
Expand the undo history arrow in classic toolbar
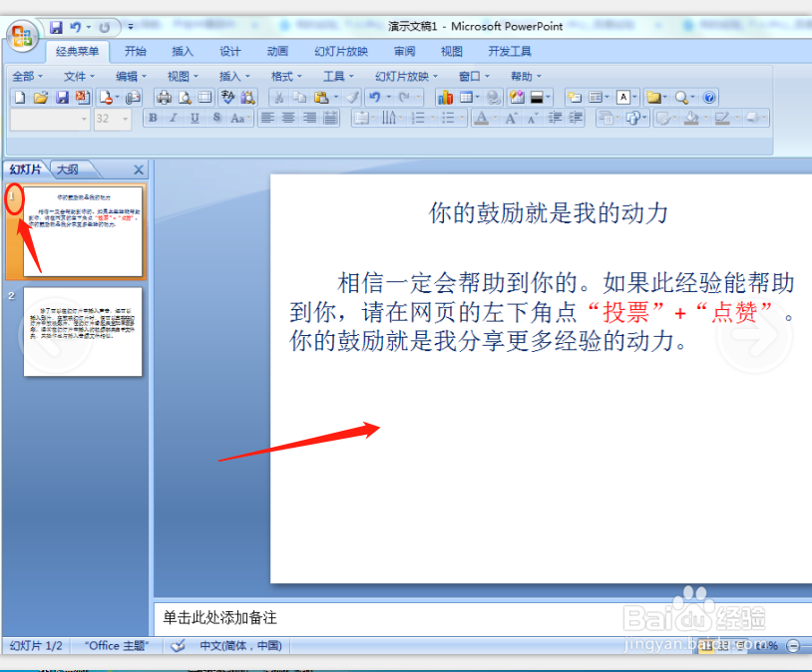[388, 98]
